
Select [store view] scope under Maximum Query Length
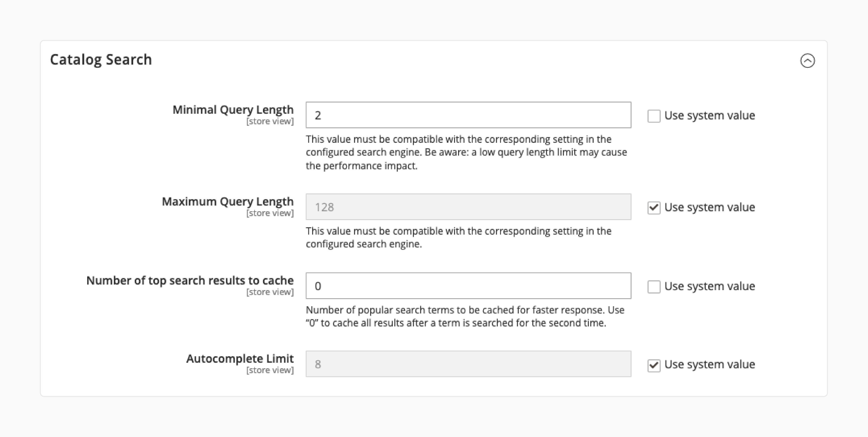tap(270, 213)
